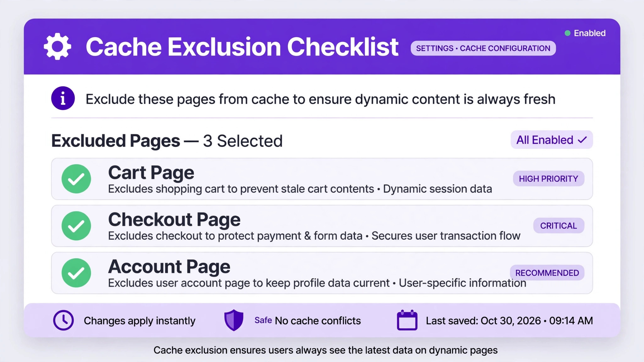This screenshot has height=362, width=644.
Task: Select the Cache Exclusion Checklist title
Action: [x=242, y=47]
